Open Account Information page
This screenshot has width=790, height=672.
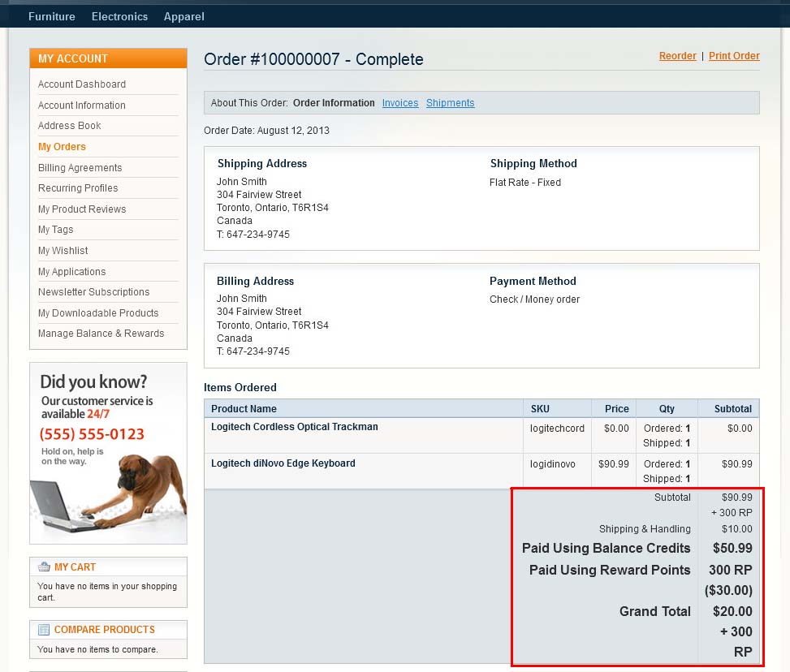tap(82, 106)
